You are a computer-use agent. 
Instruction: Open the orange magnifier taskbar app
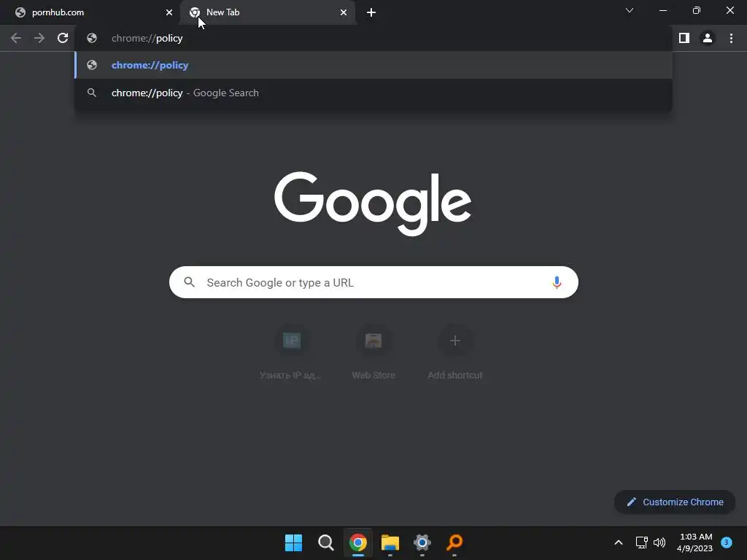pyautogui.click(x=454, y=542)
